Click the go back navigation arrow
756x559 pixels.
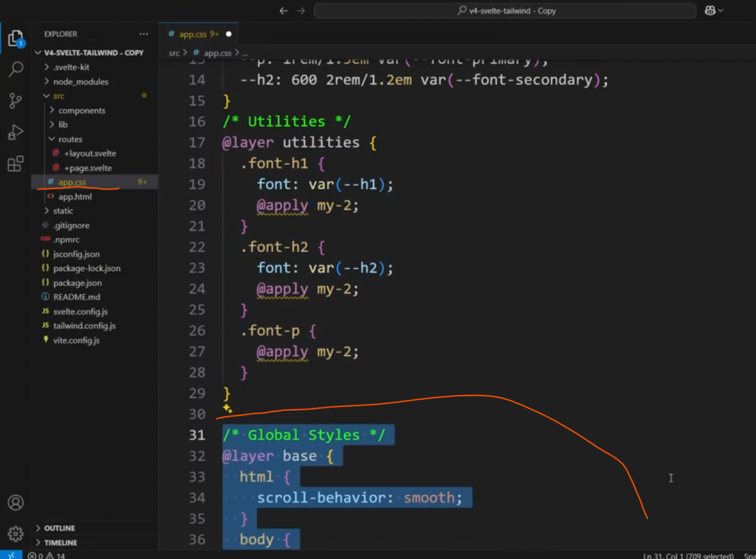pos(283,11)
